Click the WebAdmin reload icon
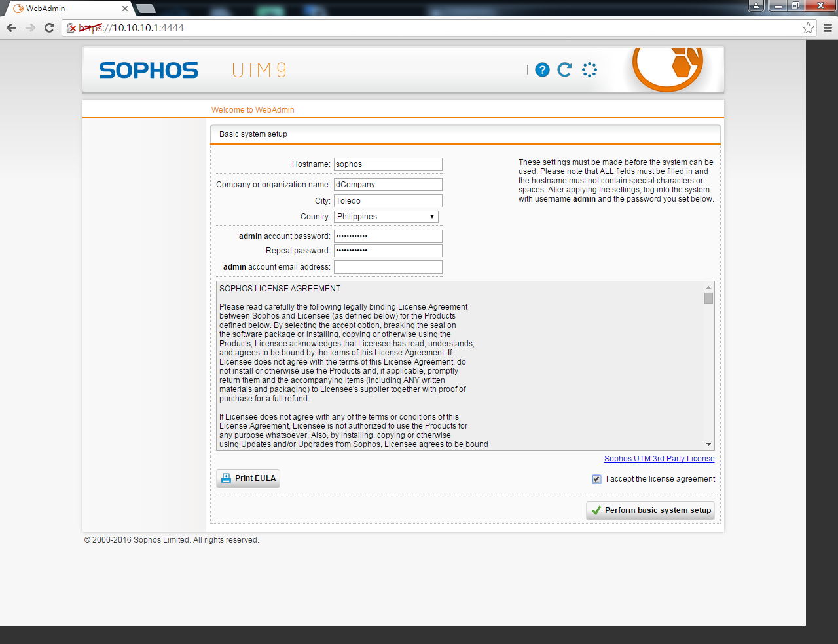 (564, 69)
